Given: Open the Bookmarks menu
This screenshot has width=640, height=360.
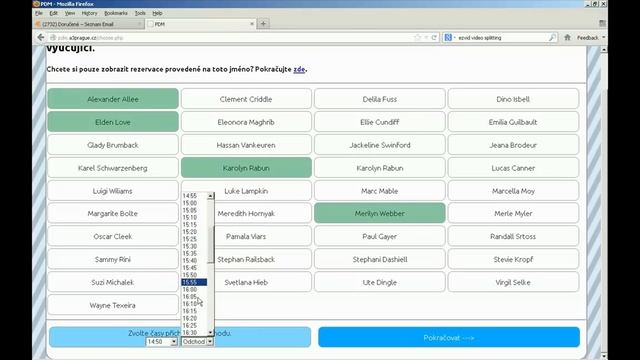Looking at the screenshot, I should 116,13.
